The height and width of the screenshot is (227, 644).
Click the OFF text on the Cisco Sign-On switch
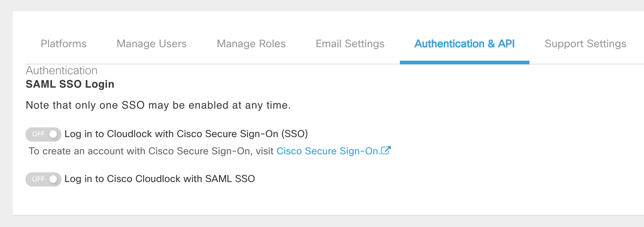coord(38,134)
